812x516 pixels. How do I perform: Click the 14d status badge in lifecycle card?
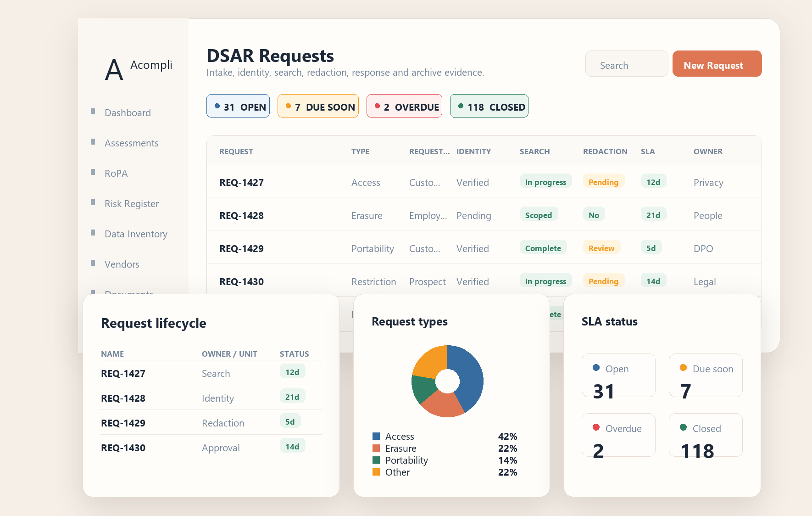click(292, 446)
